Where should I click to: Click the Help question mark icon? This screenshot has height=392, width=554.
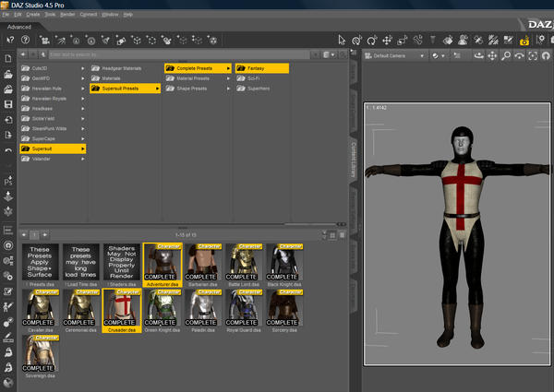pyautogui.click(x=24, y=40)
